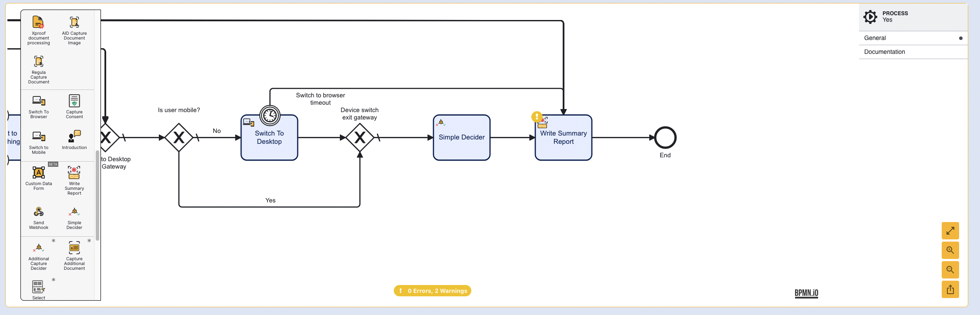Select Introduction palette item

point(74,140)
